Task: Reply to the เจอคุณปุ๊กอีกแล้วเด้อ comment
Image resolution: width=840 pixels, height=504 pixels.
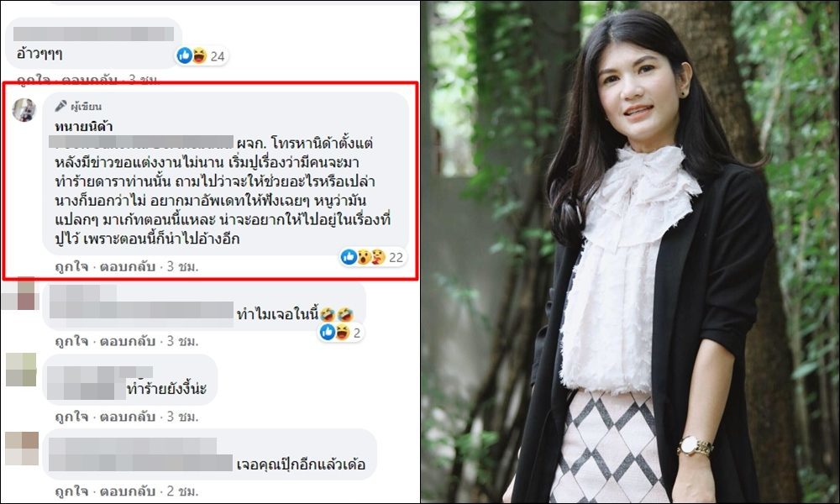Action: [x=128, y=491]
